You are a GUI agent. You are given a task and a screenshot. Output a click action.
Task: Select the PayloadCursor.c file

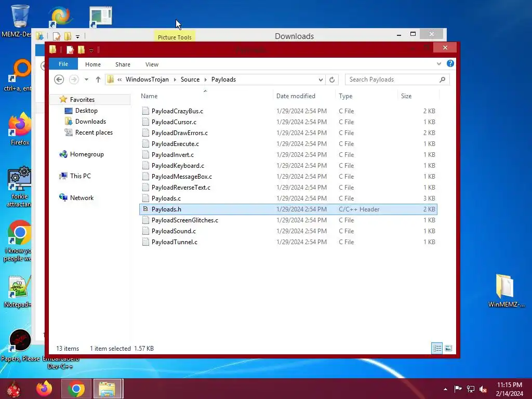[174, 122]
